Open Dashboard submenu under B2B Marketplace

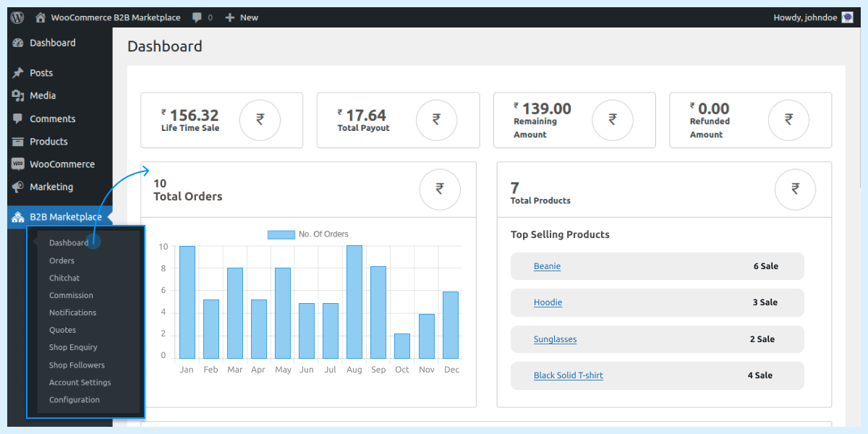69,243
